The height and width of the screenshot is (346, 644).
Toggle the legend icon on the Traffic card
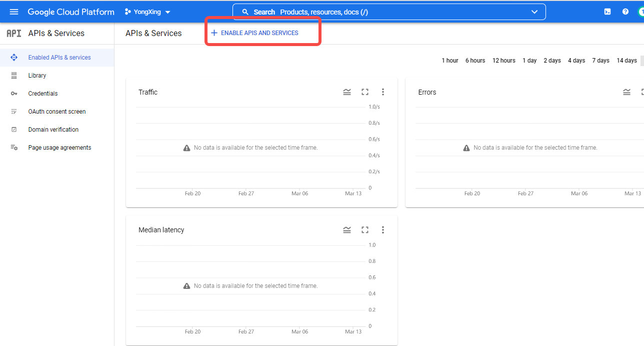tap(347, 92)
